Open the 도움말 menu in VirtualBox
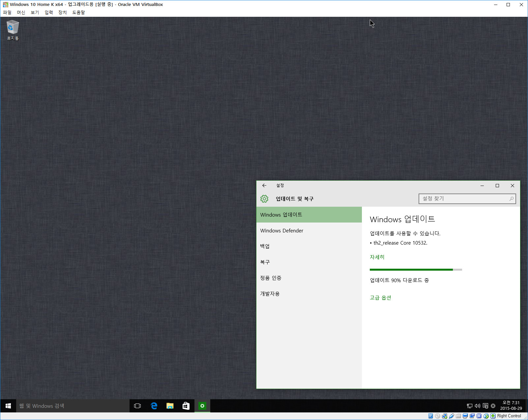528x420 pixels. (x=79, y=13)
